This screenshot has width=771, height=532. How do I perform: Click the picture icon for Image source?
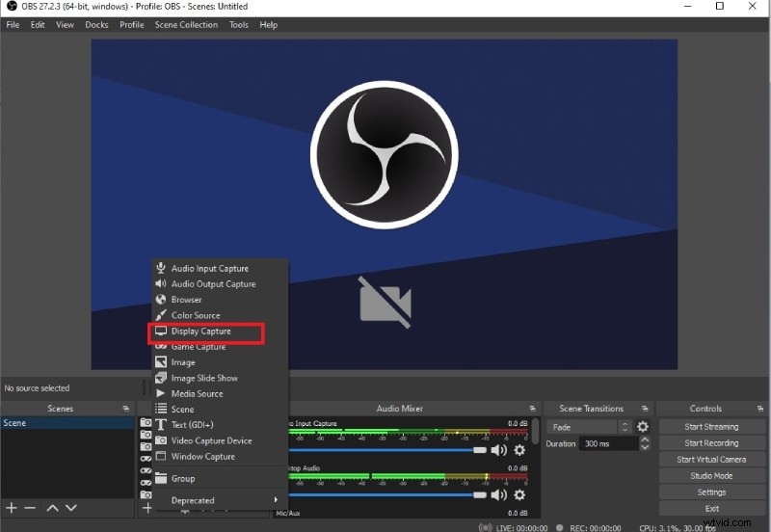click(x=161, y=361)
